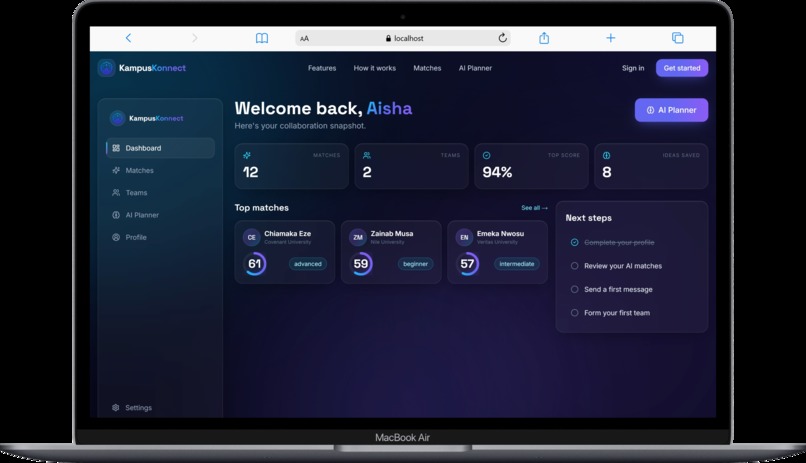
Task: Click the Profile person icon in sidebar
Action: pos(116,237)
